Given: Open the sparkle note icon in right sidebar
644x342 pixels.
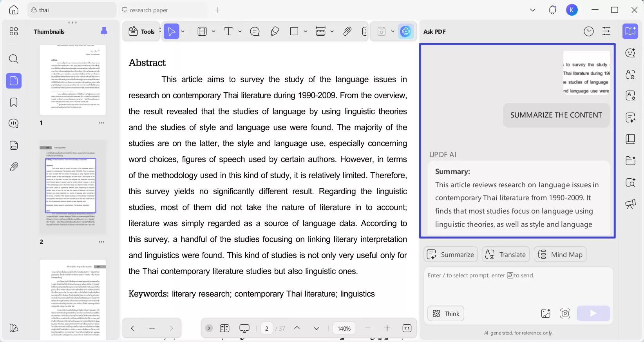Looking at the screenshot, I should click(630, 118).
